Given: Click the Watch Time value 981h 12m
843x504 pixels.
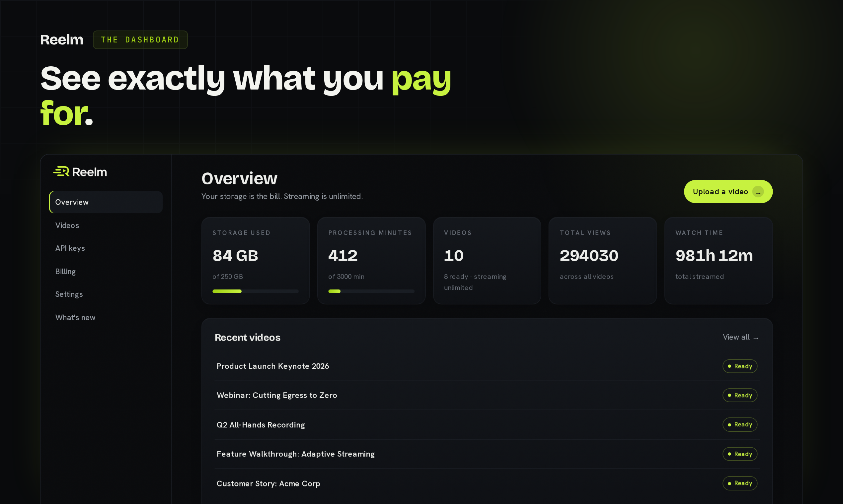Looking at the screenshot, I should [714, 256].
